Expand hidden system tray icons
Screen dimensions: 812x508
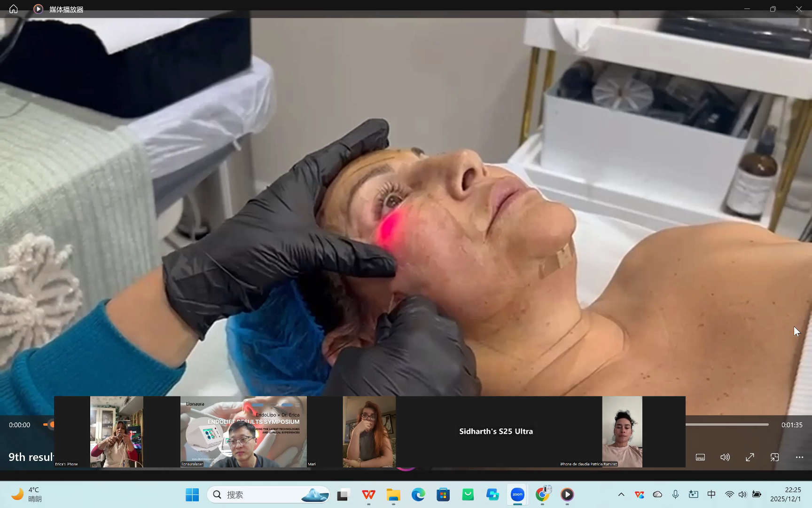(621, 494)
